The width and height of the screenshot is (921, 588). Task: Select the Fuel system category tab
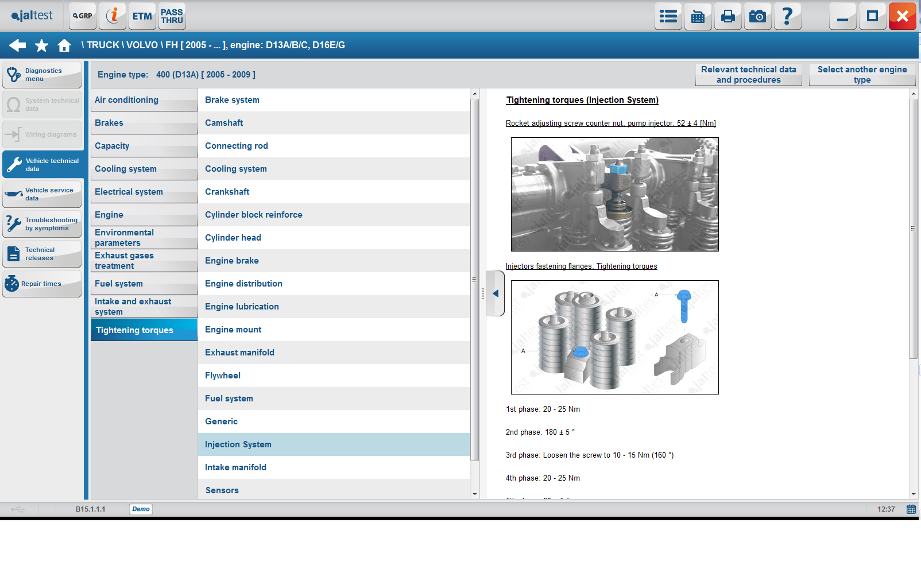click(144, 284)
